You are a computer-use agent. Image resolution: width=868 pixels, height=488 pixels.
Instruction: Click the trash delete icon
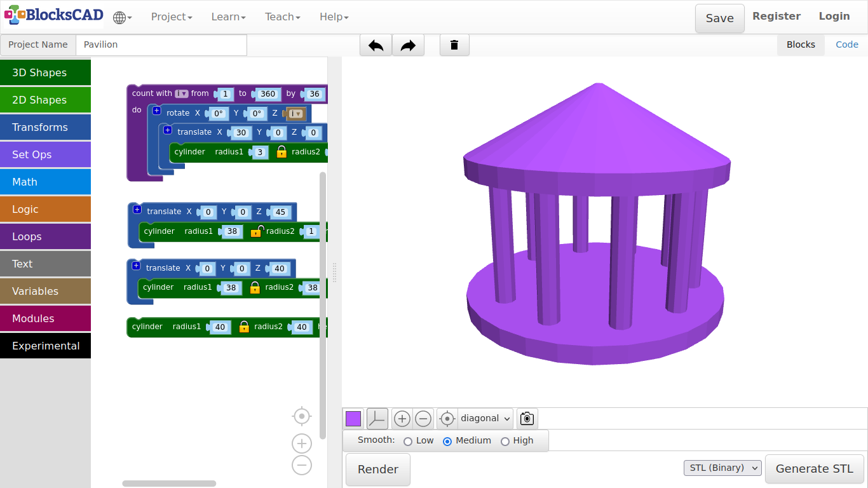coord(454,45)
